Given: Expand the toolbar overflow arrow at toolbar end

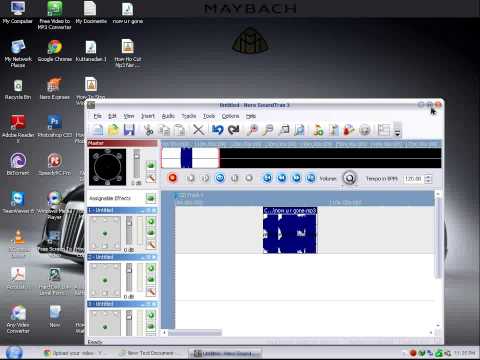Looking at the screenshot, I should 397,130.
